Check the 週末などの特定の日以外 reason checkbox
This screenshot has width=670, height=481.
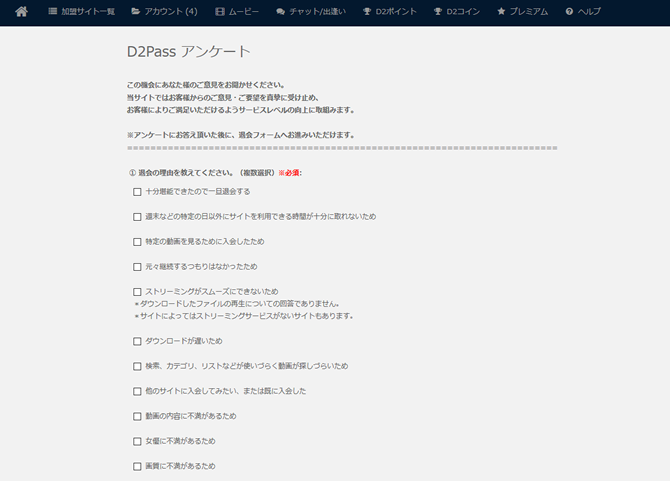pos(137,217)
